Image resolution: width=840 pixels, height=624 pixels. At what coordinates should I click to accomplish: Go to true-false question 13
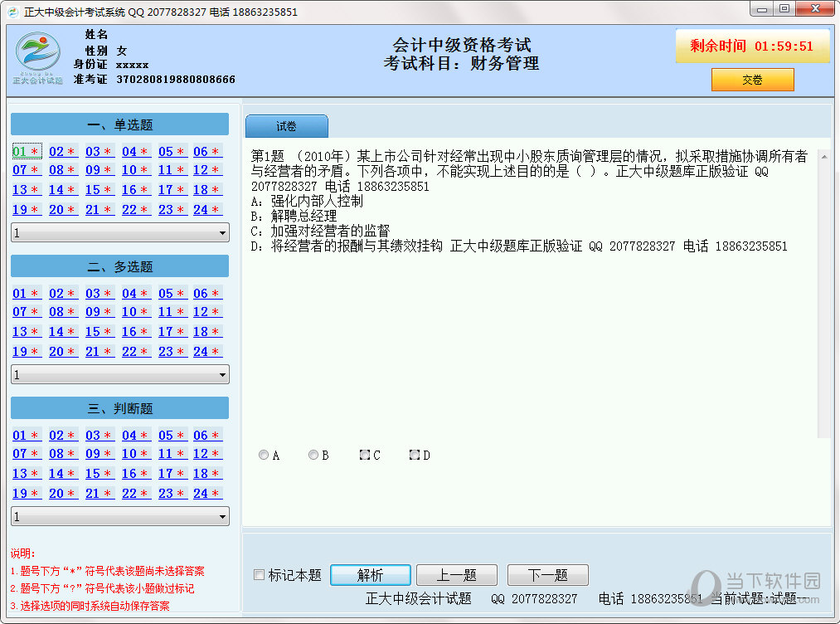pyautogui.click(x=27, y=473)
